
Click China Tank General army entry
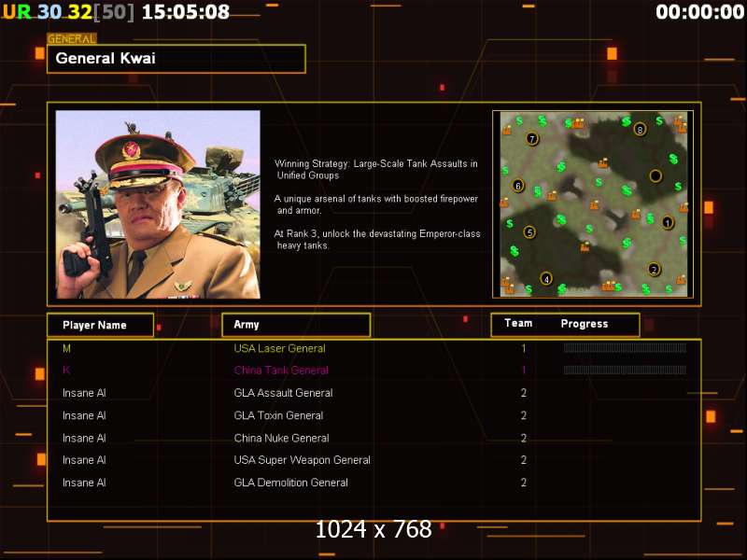pyautogui.click(x=281, y=370)
